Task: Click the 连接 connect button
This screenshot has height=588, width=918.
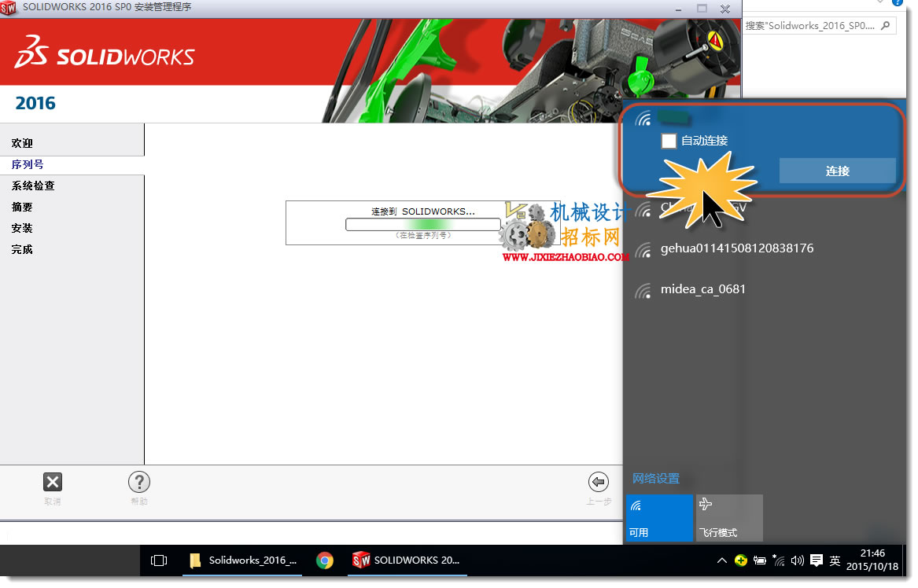Action: tap(837, 171)
